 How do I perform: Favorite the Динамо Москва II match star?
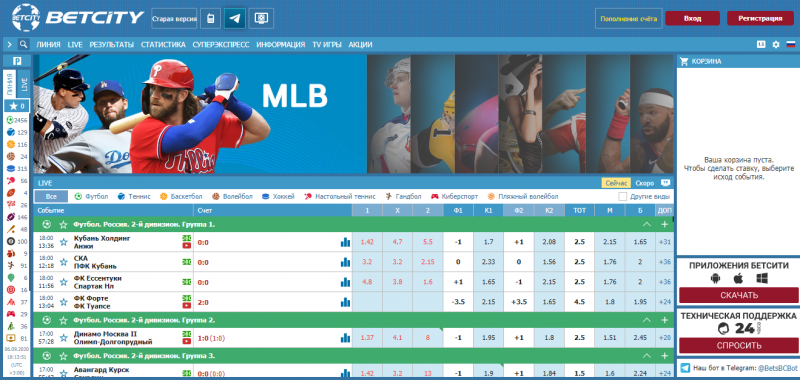[x=64, y=338]
